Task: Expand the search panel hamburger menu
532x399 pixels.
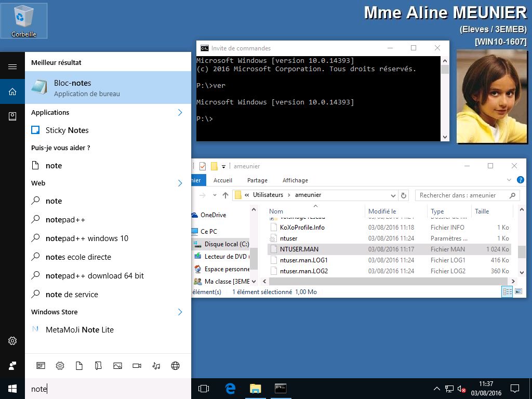Action: (x=12, y=66)
